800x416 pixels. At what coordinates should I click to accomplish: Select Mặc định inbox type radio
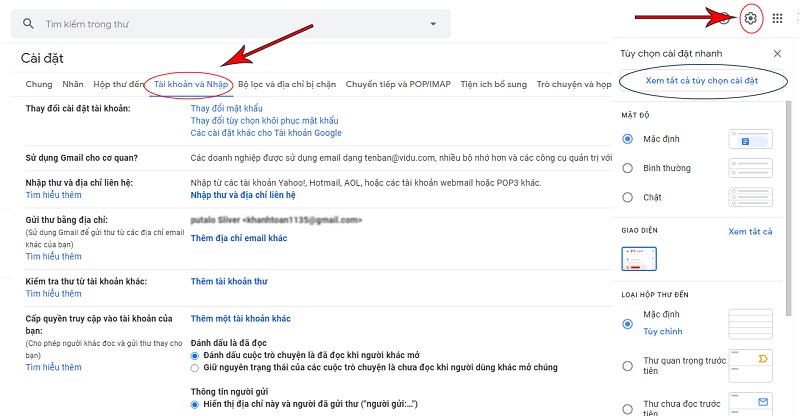click(628, 324)
